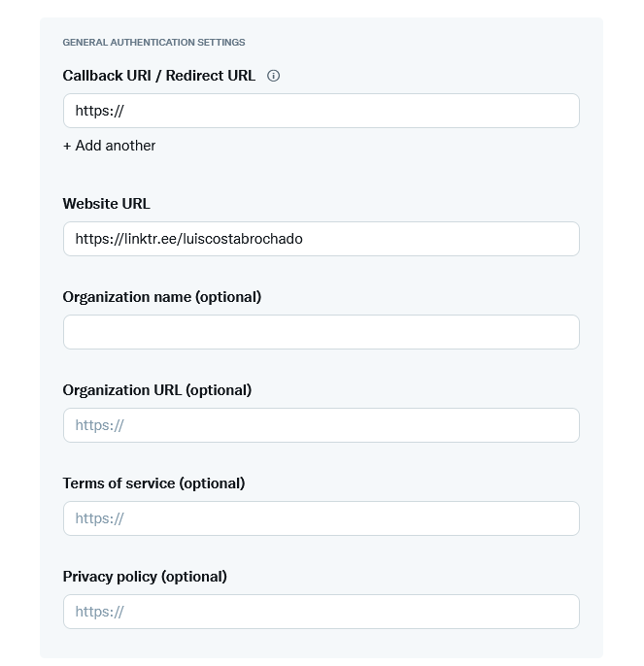Click the 'Organization name (optional)' label
This screenshot has width=644, height=666.
pos(161,297)
